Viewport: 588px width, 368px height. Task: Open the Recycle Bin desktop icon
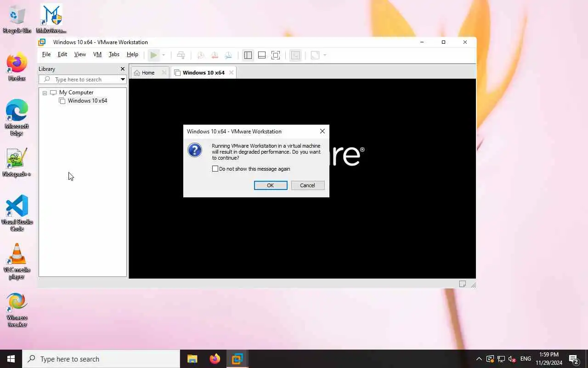17,19
